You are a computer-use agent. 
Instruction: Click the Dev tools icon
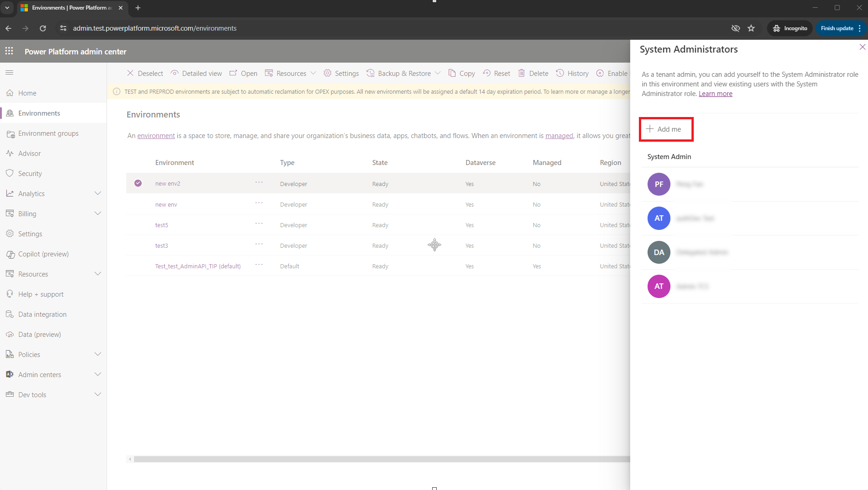pos(10,394)
